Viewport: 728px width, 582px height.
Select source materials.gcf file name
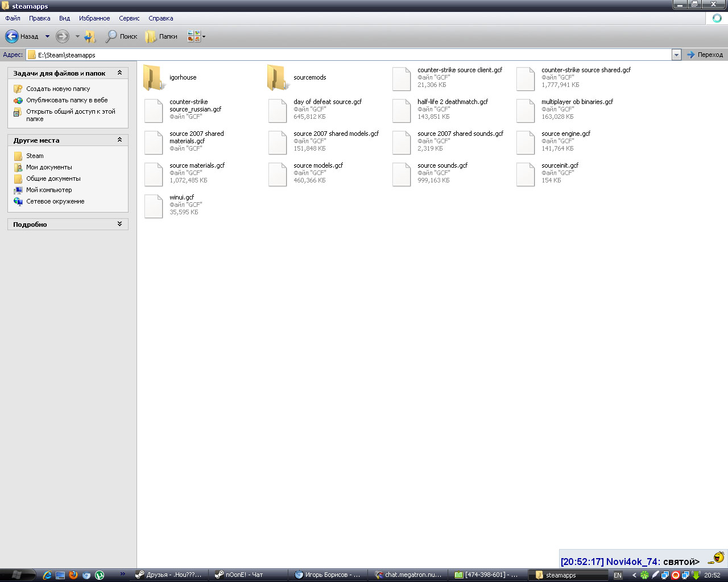coord(197,165)
